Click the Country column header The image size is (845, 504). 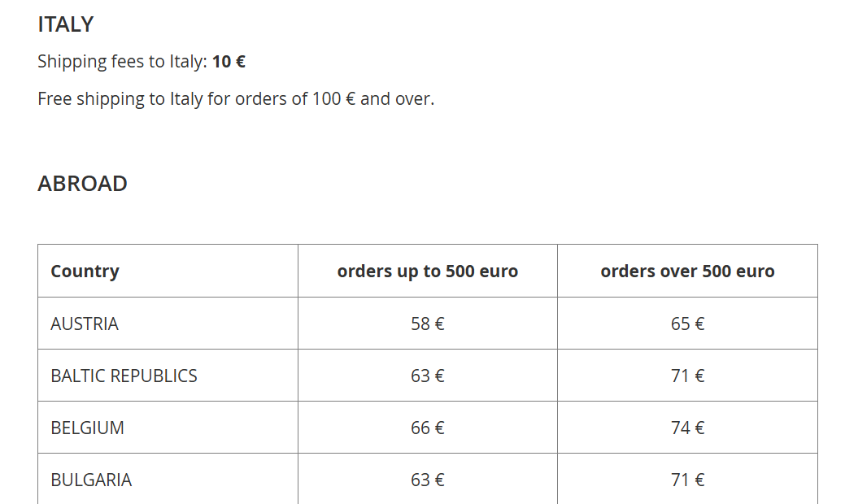tap(85, 272)
